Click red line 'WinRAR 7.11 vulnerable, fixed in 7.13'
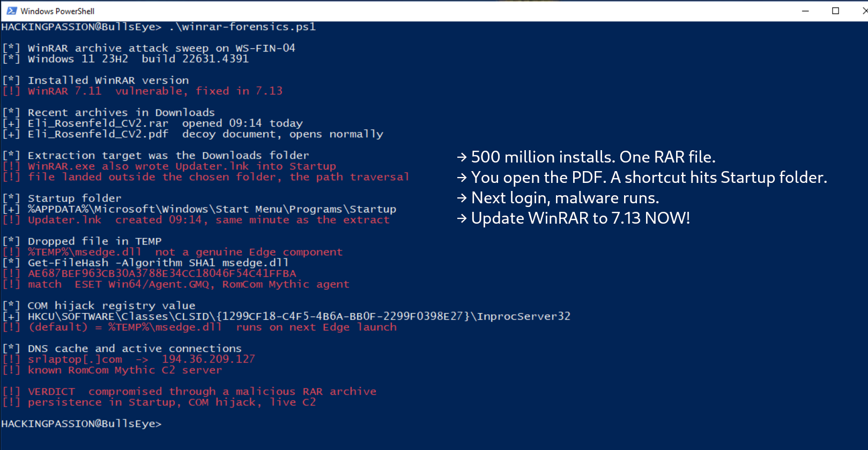 pyautogui.click(x=155, y=91)
